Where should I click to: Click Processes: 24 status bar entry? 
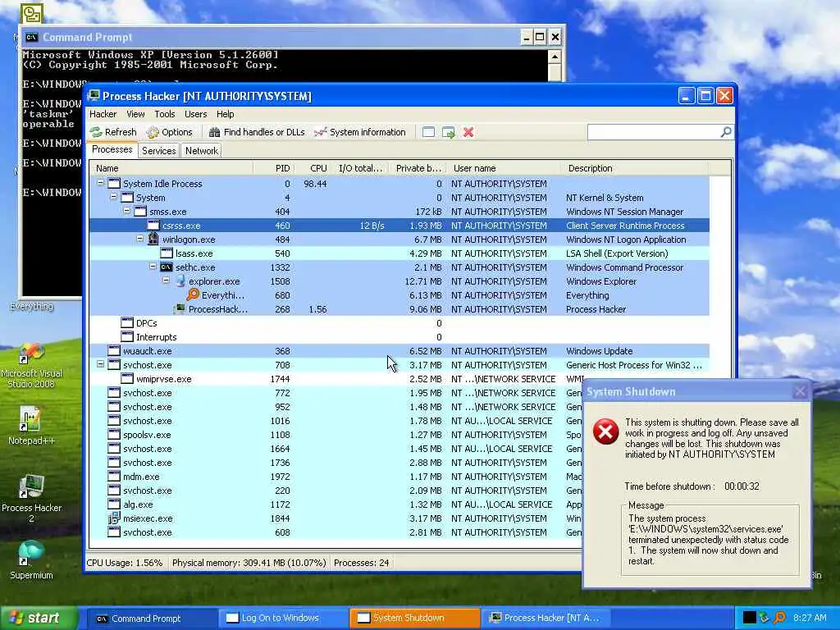[x=362, y=563]
